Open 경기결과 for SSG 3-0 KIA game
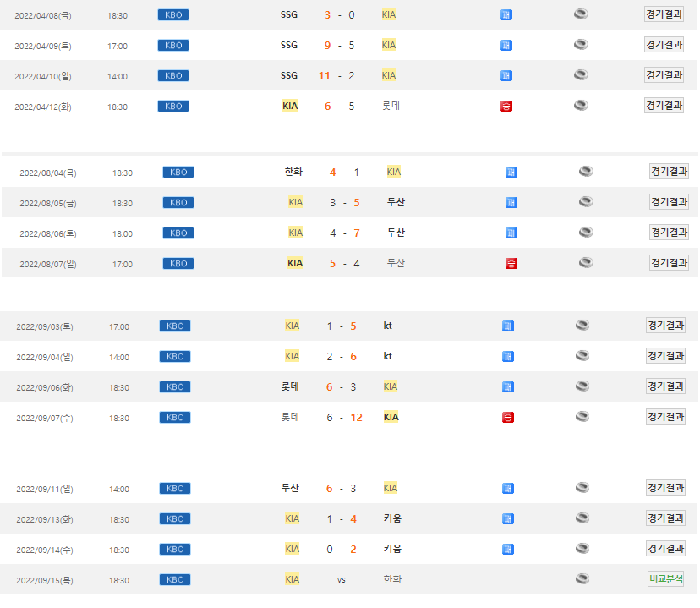 664,14
